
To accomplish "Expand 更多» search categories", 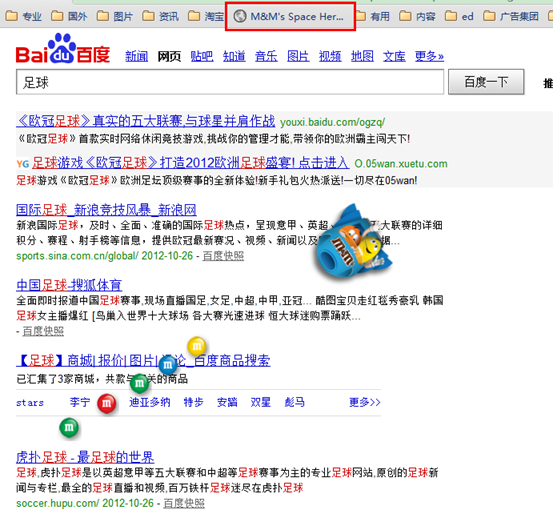I will (429, 56).
